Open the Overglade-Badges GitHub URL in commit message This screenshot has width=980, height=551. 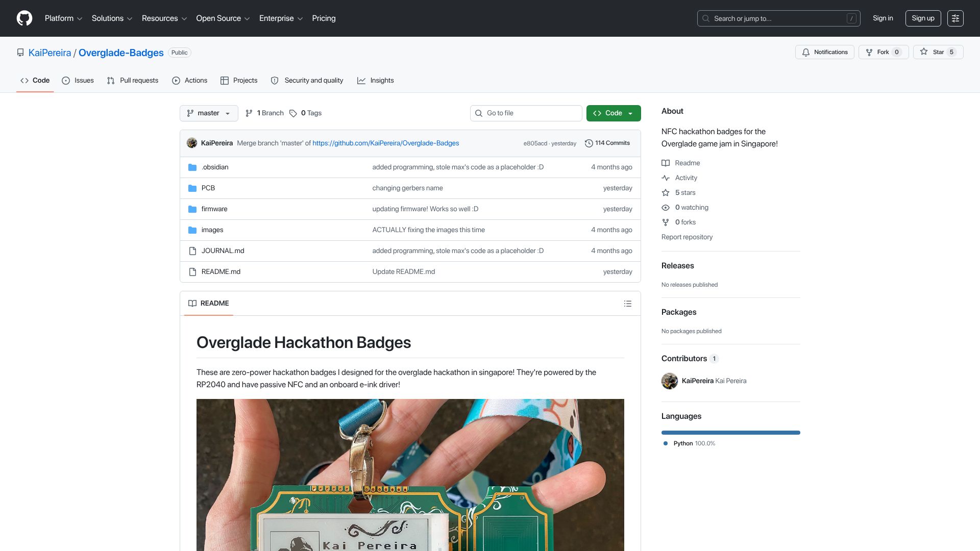(x=385, y=143)
